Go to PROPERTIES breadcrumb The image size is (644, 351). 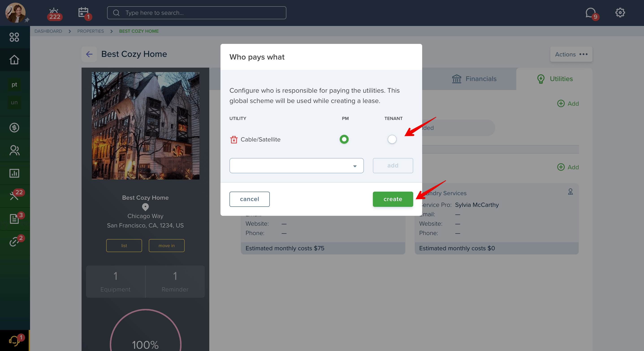pyautogui.click(x=91, y=31)
